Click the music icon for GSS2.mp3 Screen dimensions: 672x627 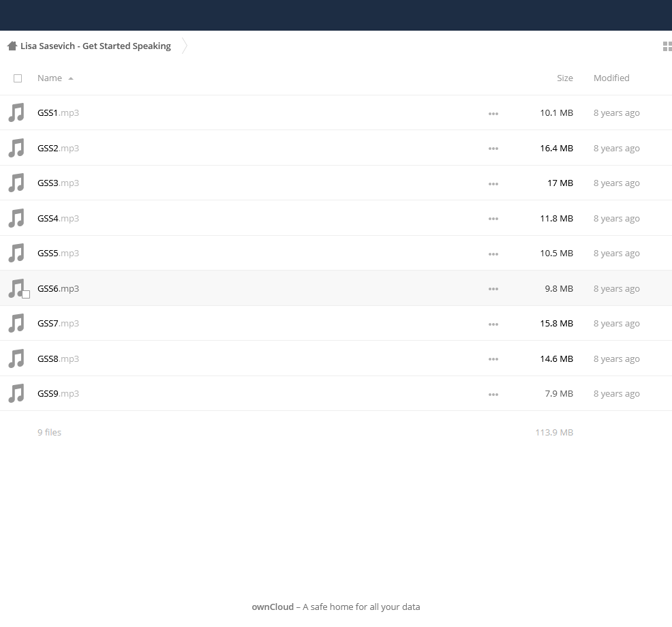pos(16,148)
